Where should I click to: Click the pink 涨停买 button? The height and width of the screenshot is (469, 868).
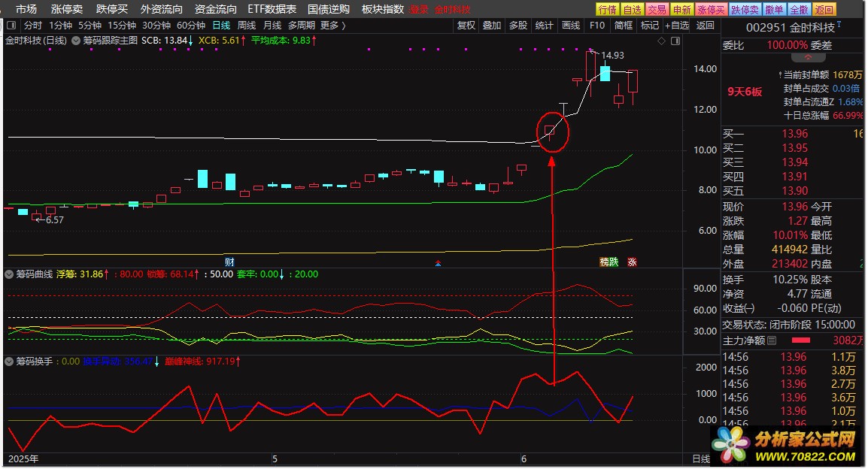tap(711, 10)
